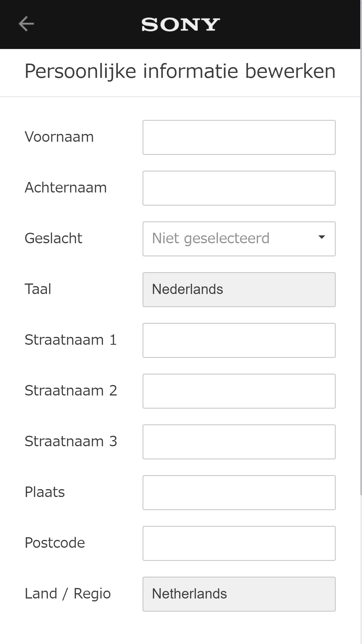Click inside the Plaats input field
This screenshot has width=362, height=644.
pyautogui.click(x=239, y=492)
